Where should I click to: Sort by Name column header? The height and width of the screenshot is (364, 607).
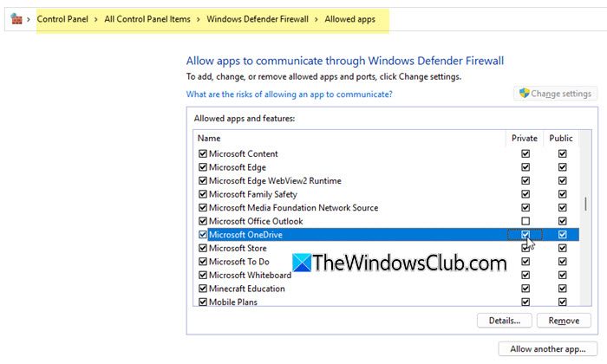209,138
